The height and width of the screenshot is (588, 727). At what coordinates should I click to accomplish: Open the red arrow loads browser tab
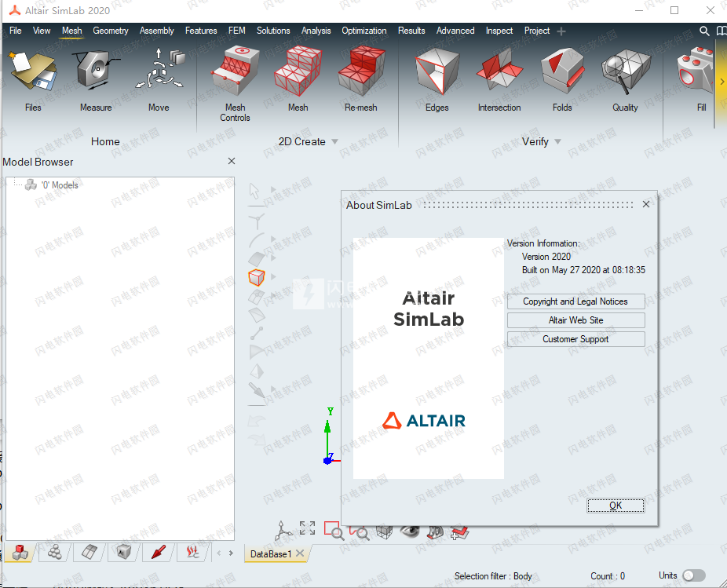point(159,552)
